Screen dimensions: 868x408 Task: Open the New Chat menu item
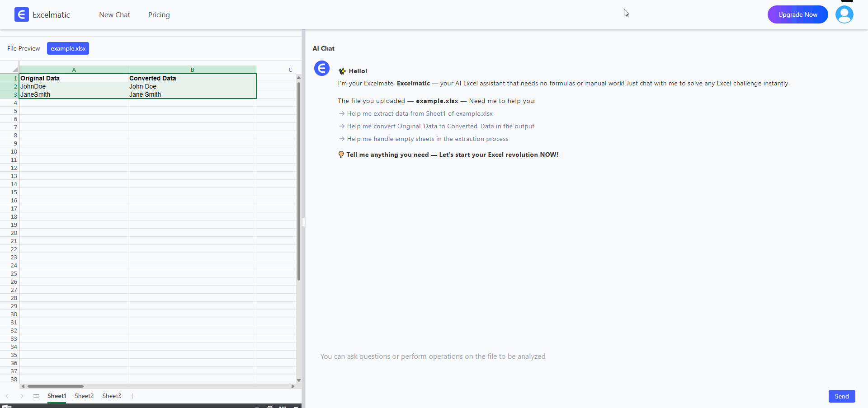pos(114,15)
